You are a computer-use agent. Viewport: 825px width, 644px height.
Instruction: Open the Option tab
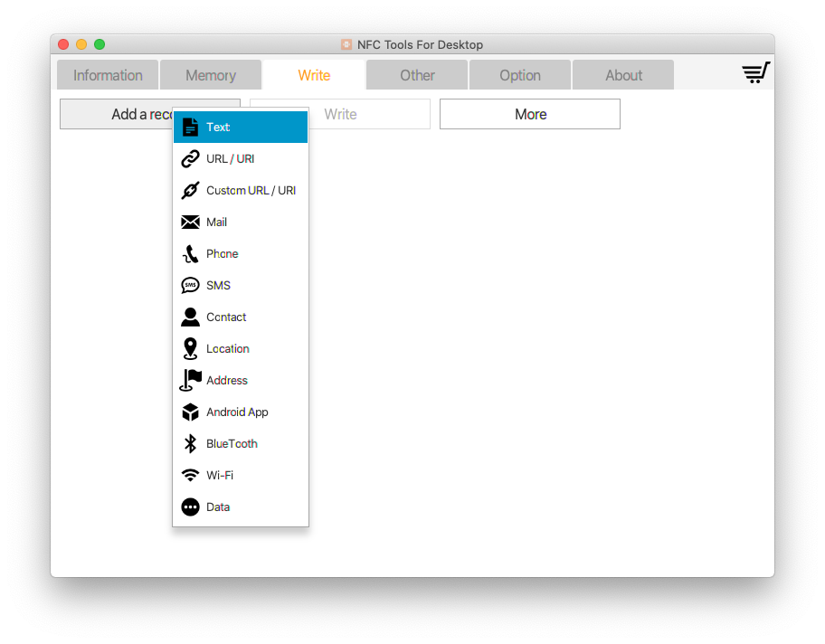519,75
